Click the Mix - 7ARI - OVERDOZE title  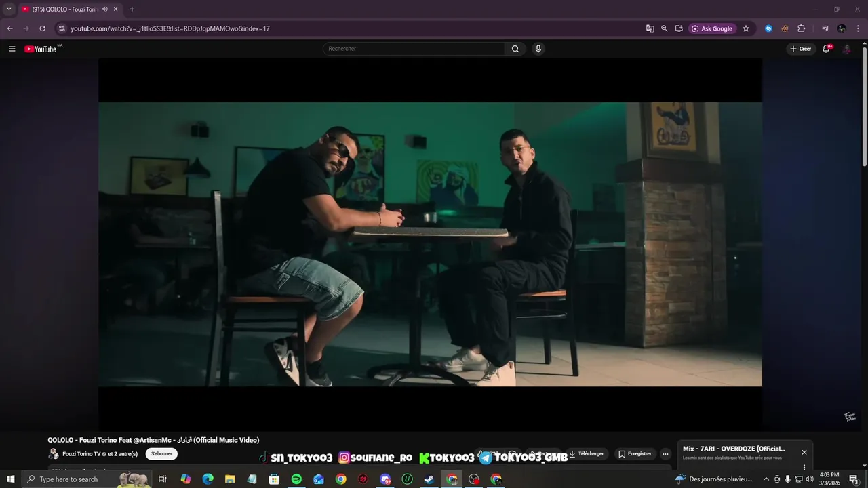[734, 449]
